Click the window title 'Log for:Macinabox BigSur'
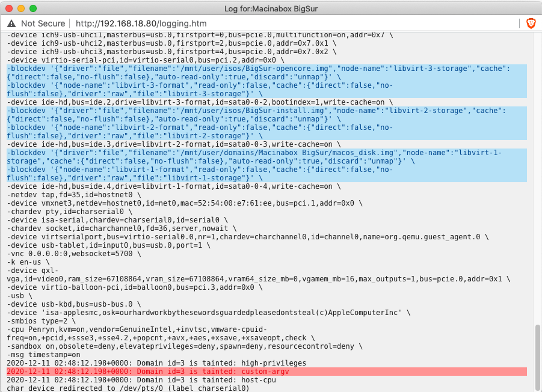The width and height of the screenshot is (542, 392). [271, 8]
